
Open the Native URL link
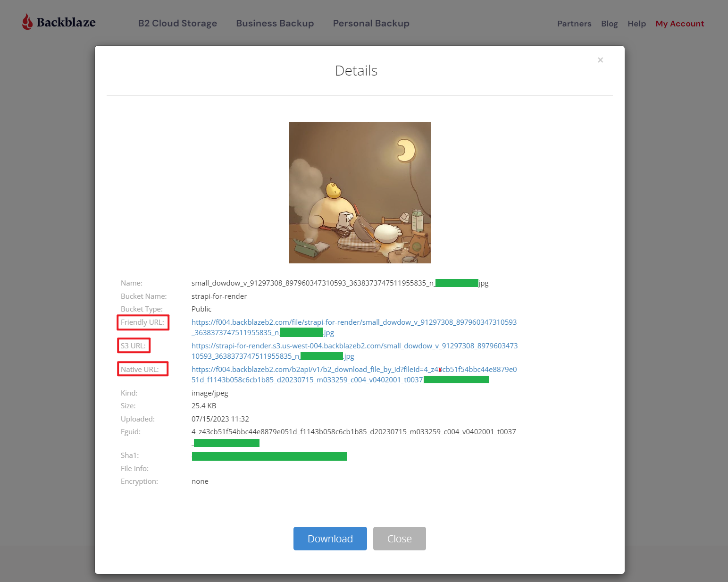pos(354,374)
